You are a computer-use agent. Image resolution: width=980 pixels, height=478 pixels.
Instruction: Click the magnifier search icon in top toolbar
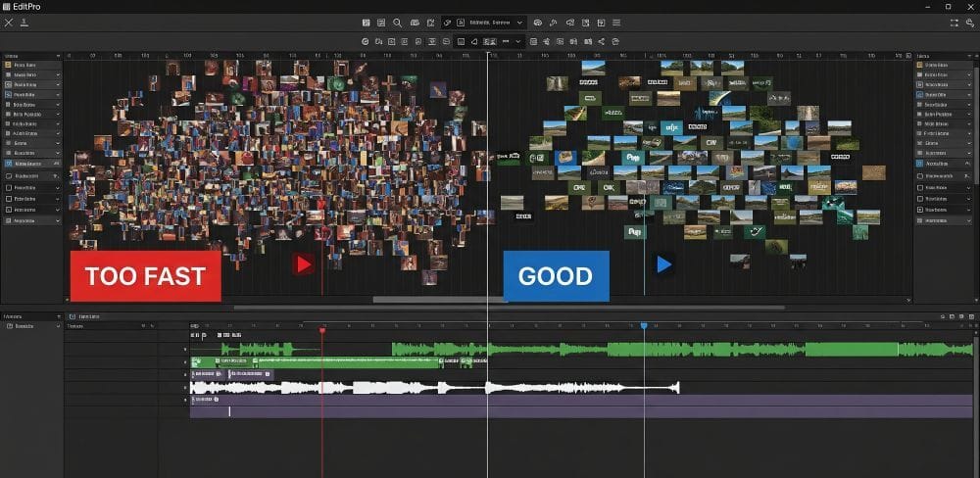click(x=397, y=22)
